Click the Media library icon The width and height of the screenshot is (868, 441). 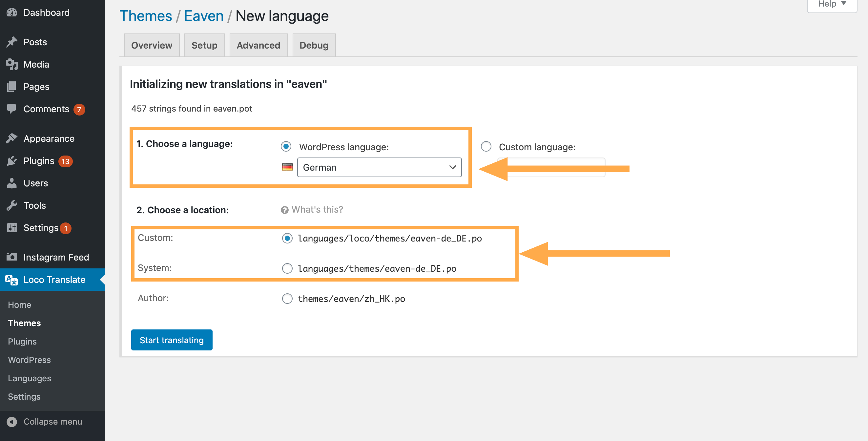pos(12,64)
